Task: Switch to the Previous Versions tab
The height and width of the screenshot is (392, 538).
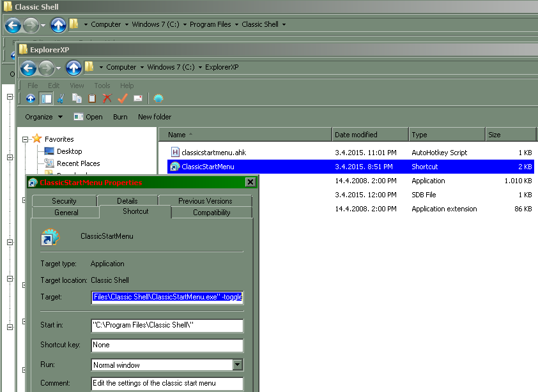Action: [x=205, y=200]
